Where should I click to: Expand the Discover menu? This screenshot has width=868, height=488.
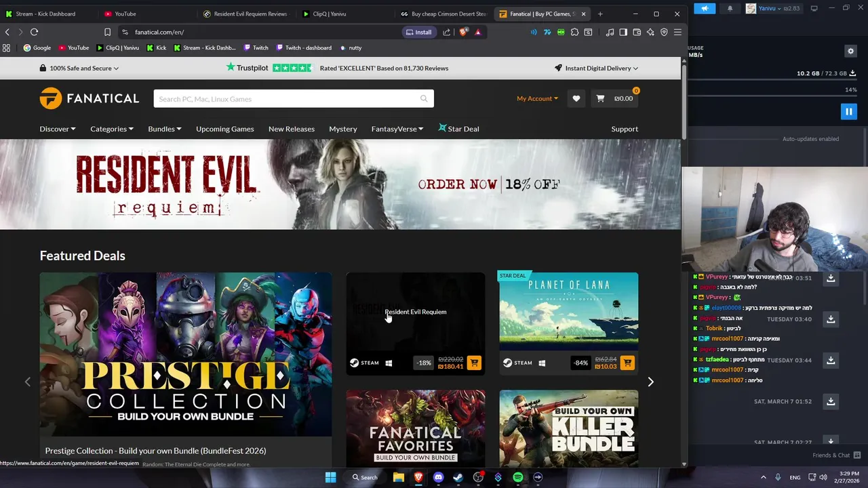click(x=58, y=129)
